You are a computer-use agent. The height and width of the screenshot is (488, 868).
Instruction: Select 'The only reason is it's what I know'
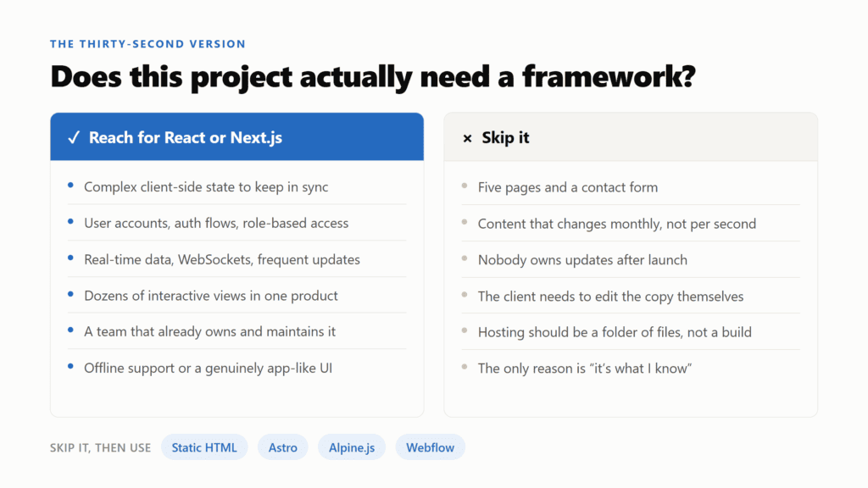click(x=585, y=369)
